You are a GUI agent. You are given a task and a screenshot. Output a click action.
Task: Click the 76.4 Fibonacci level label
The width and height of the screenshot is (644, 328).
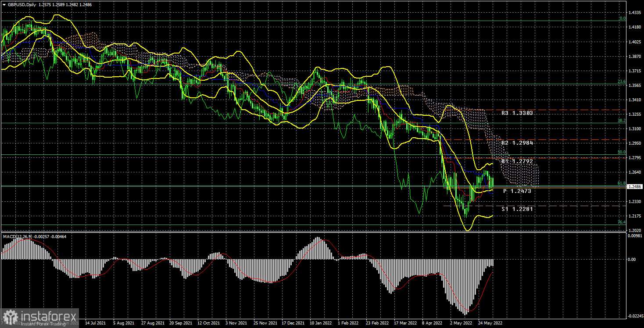(622, 222)
